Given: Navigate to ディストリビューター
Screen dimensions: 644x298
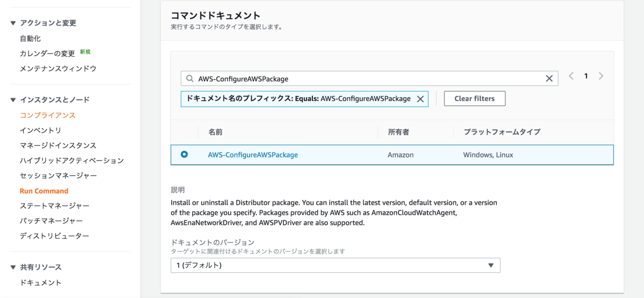Looking at the screenshot, I should point(54,236).
